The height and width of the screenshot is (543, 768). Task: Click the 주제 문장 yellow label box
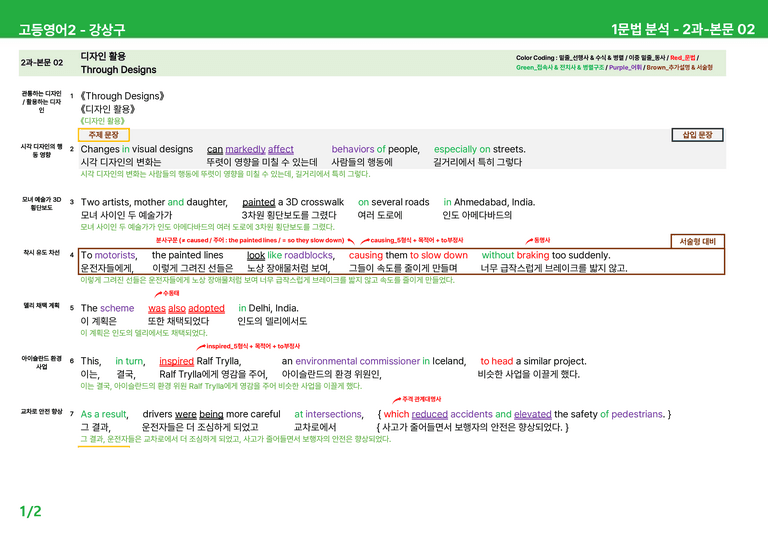tap(104, 135)
